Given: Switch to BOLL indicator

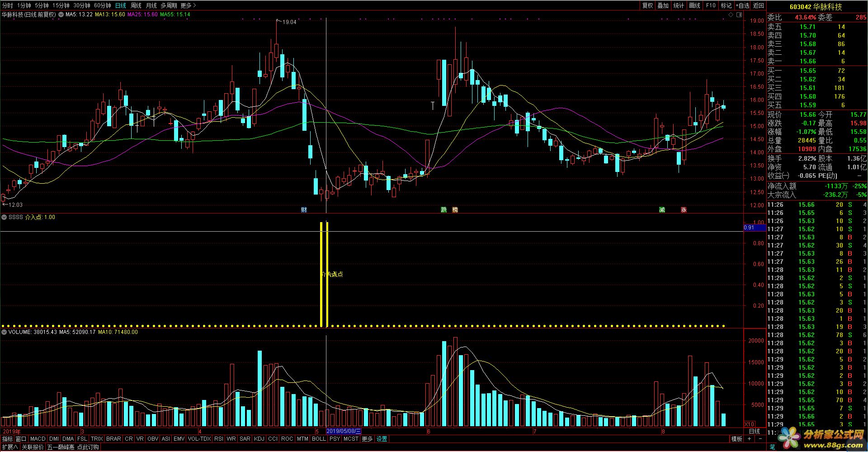Looking at the screenshot, I should pos(319,439).
